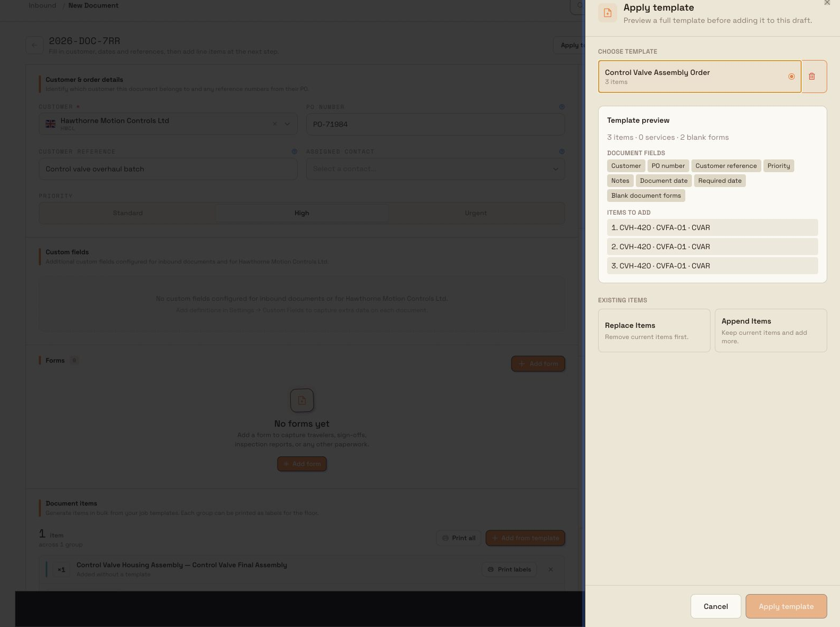Close the Apply template panel
Screen dimensions: 840x627
click(x=827, y=3)
